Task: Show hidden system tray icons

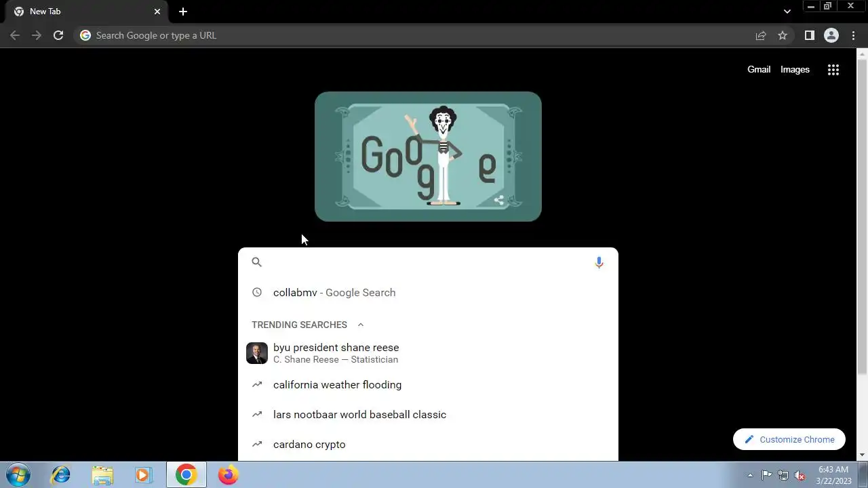Action: click(750, 475)
